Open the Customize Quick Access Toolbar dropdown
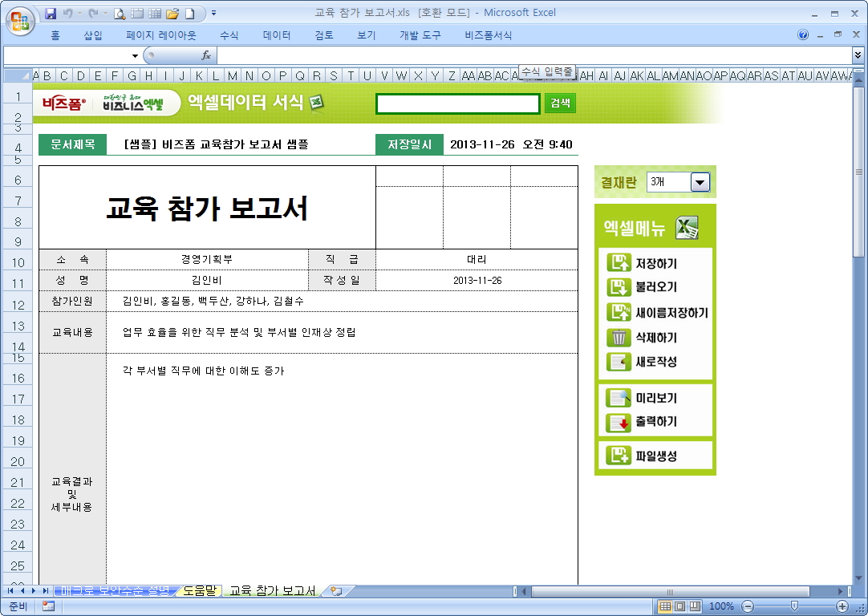 tap(214, 14)
